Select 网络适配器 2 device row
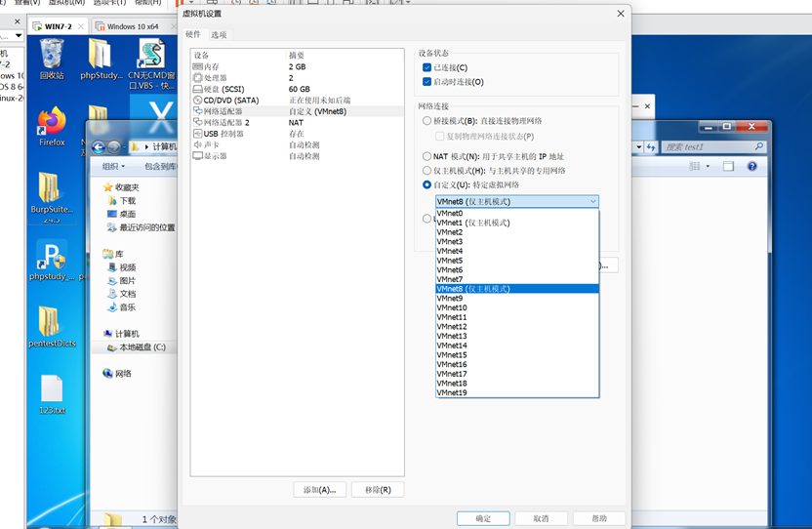 (x=297, y=122)
